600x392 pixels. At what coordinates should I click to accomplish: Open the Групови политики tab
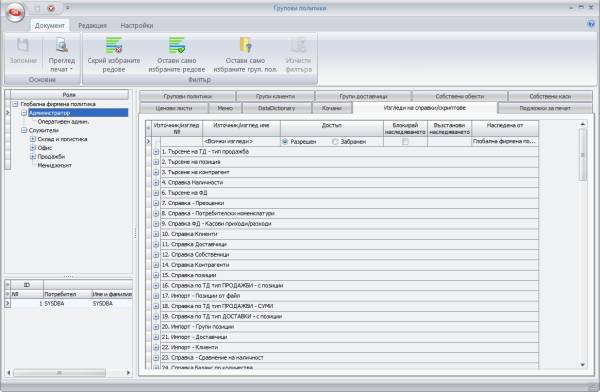pyautogui.click(x=188, y=96)
